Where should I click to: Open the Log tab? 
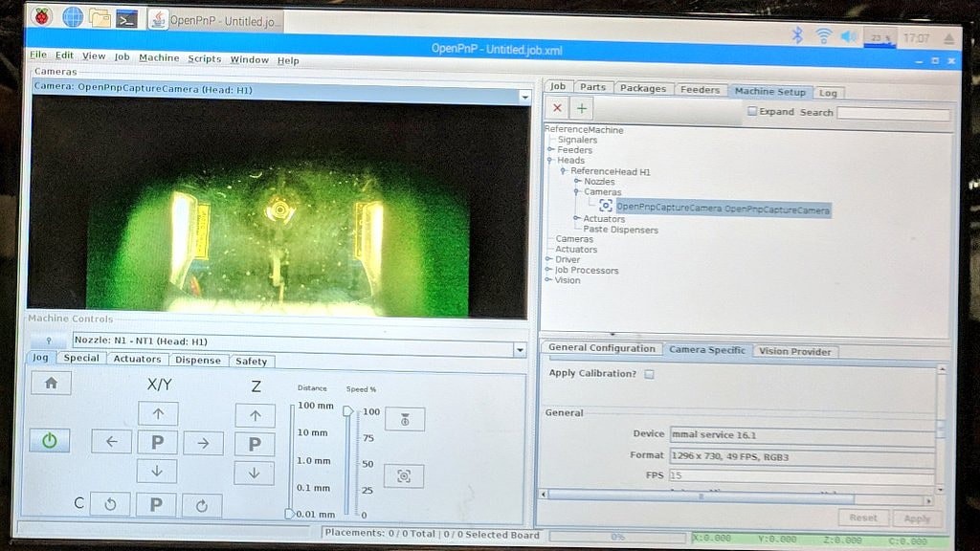click(x=828, y=93)
